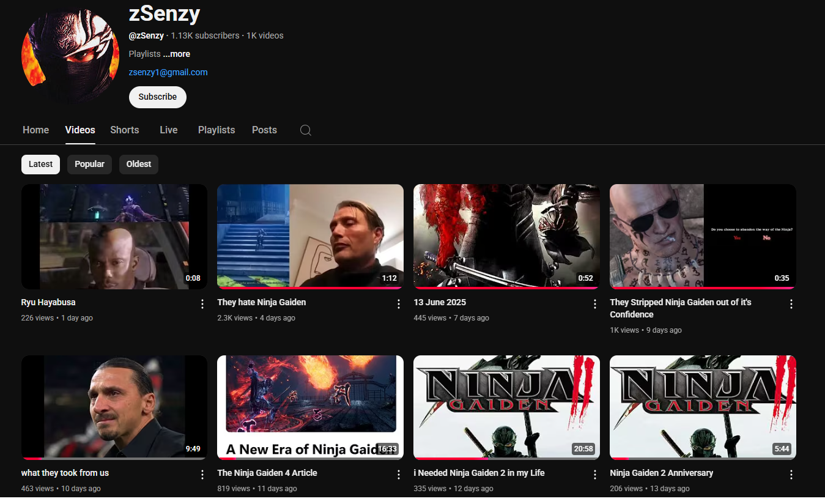Select the Oldest filter chip
The width and height of the screenshot is (825, 504).
click(139, 164)
